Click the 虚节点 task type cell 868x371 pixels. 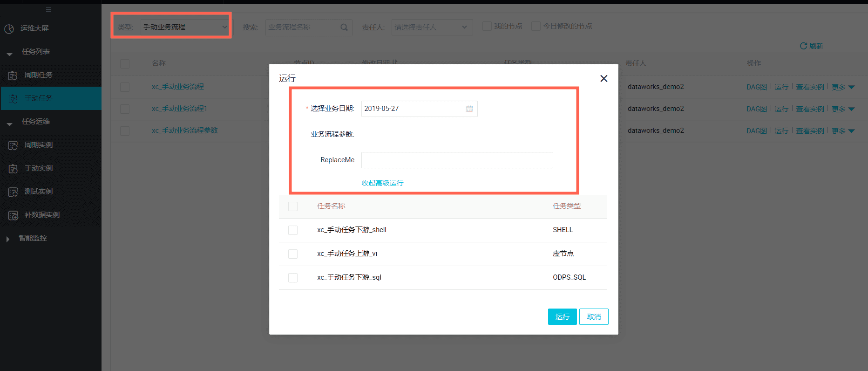(563, 254)
